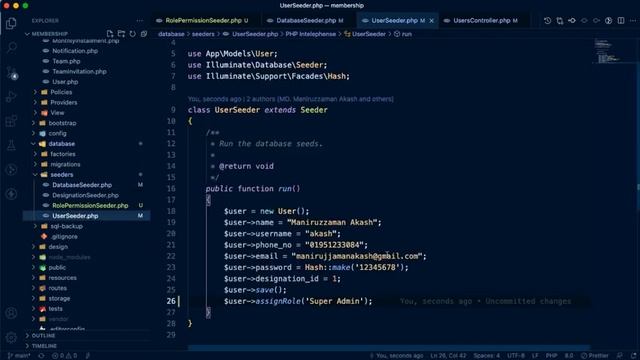This screenshot has width=640, height=360.
Task: Click 'Spaces: 4' indentation in status bar
Action: coord(487,356)
